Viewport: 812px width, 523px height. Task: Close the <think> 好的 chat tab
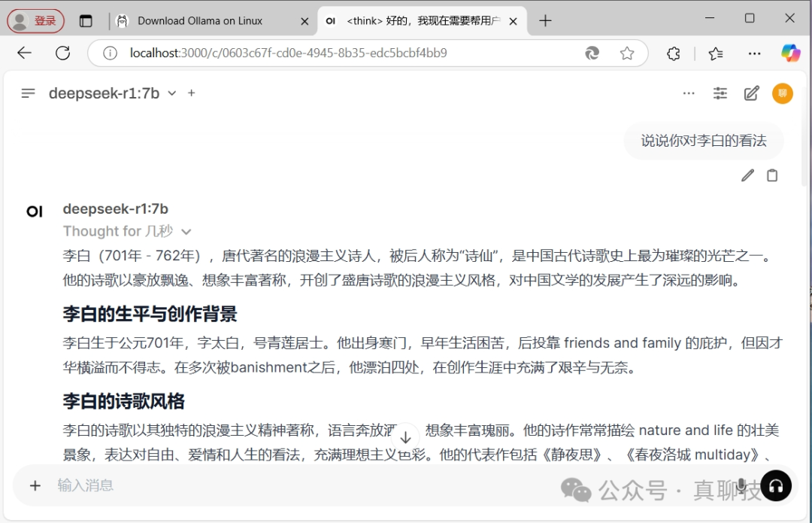(x=513, y=21)
